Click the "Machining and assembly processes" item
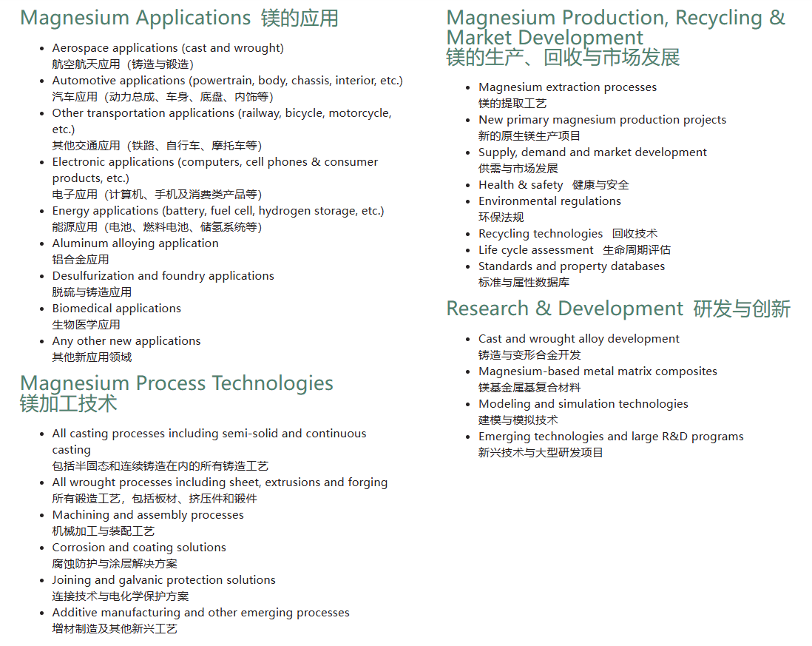The image size is (812, 646). point(148,515)
